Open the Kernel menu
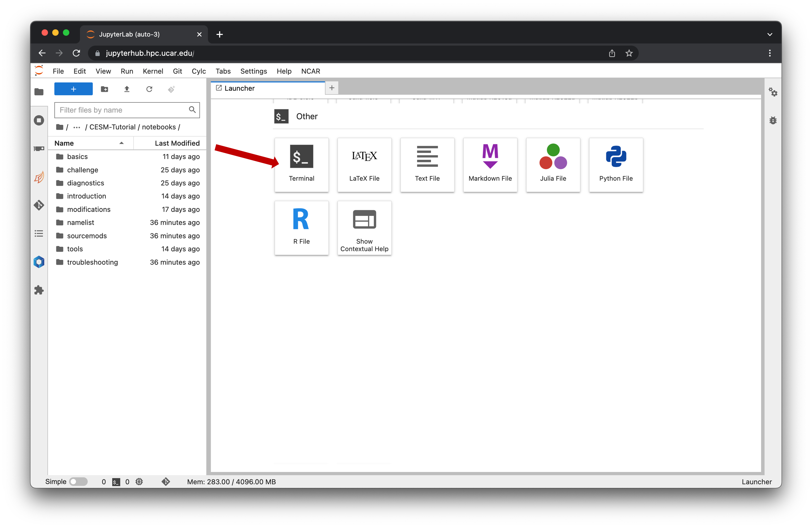 (x=153, y=71)
